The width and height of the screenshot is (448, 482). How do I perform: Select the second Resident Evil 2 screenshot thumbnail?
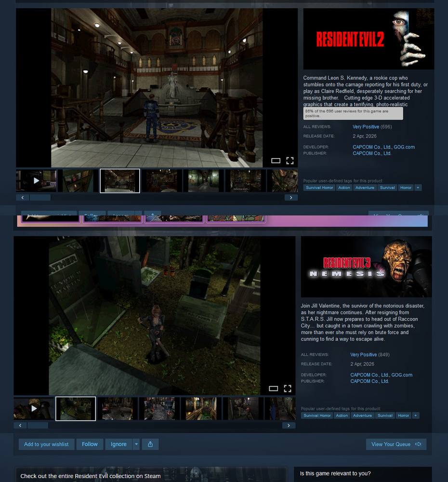(x=78, y=181)
